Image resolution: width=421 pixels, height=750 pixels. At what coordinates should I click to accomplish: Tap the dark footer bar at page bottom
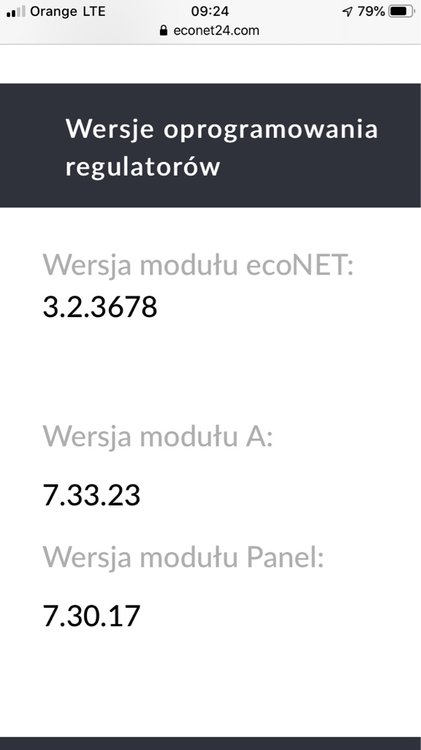point(210,743)
